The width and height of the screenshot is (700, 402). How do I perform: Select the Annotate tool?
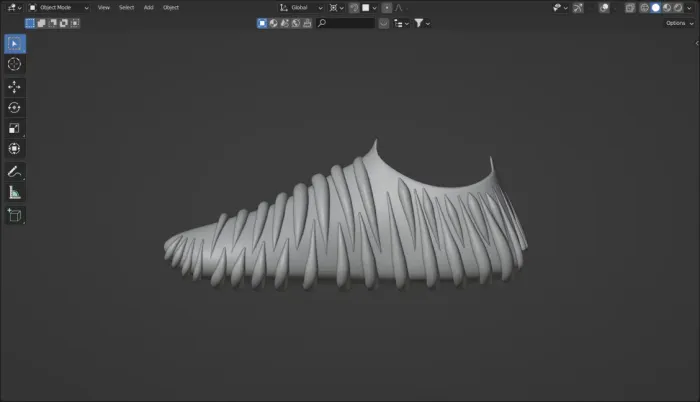click(x=15, y=172)
